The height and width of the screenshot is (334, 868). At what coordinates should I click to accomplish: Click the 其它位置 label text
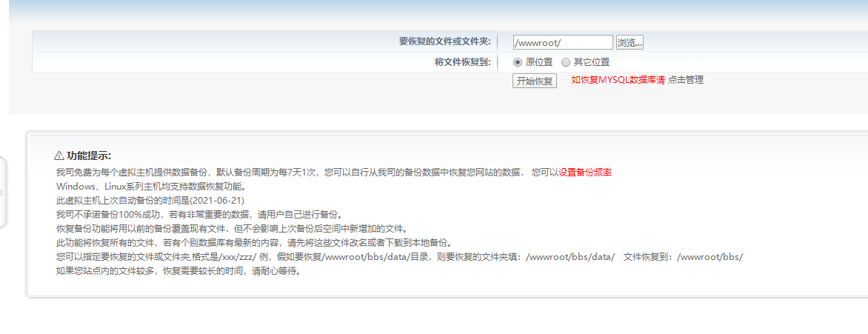pos(591,62)
